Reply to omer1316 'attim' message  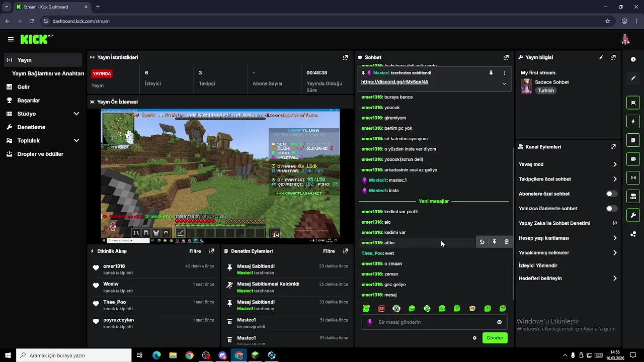482,242
